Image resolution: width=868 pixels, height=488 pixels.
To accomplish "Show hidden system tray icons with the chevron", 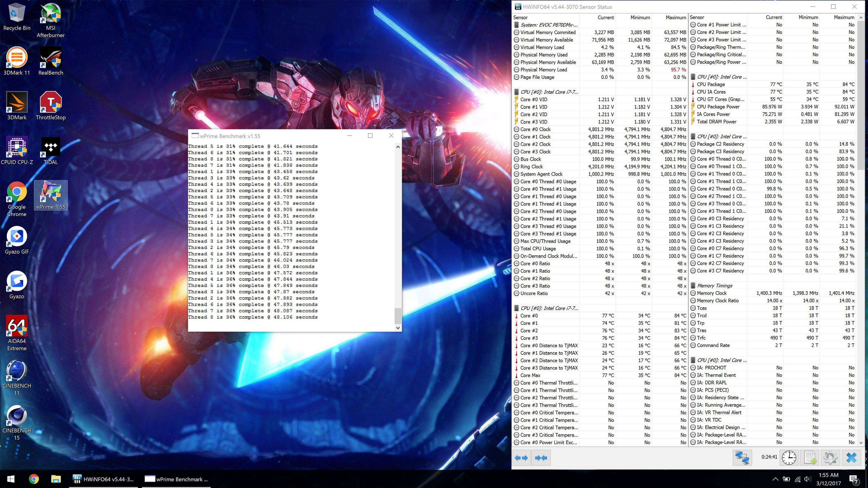I will click(775, 479).
